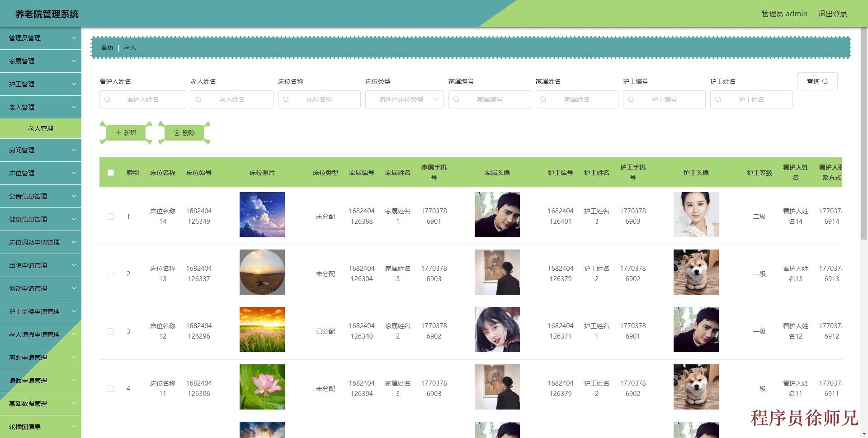Open the 请选择床位类型 dropdown
This screenshot has width=868, height=438.
(404, 99)
